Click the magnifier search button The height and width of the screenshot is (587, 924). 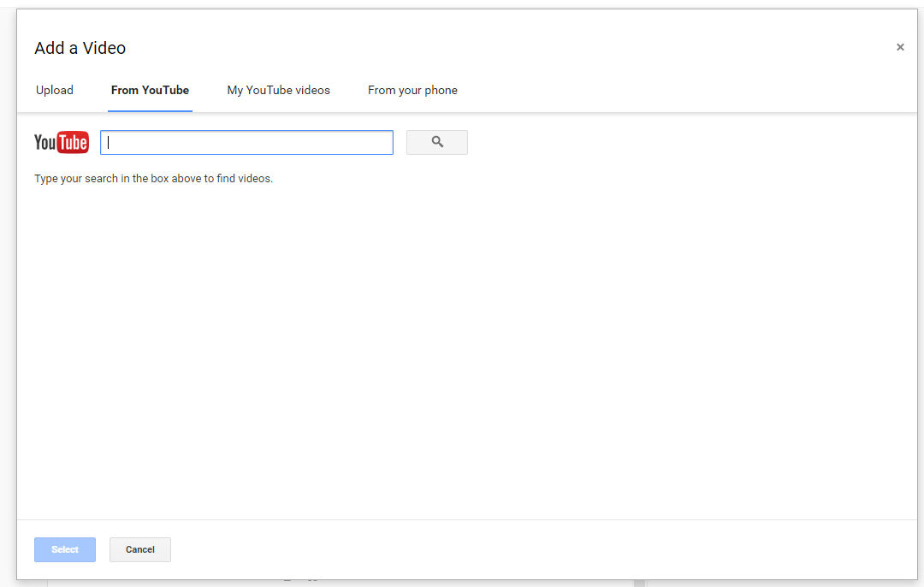point(436,142)
